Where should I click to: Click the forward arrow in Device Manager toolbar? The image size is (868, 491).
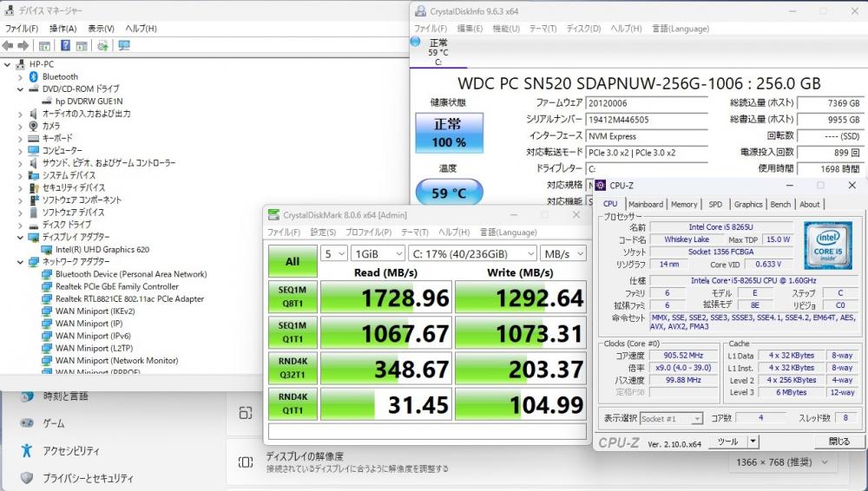pos(23,45)
